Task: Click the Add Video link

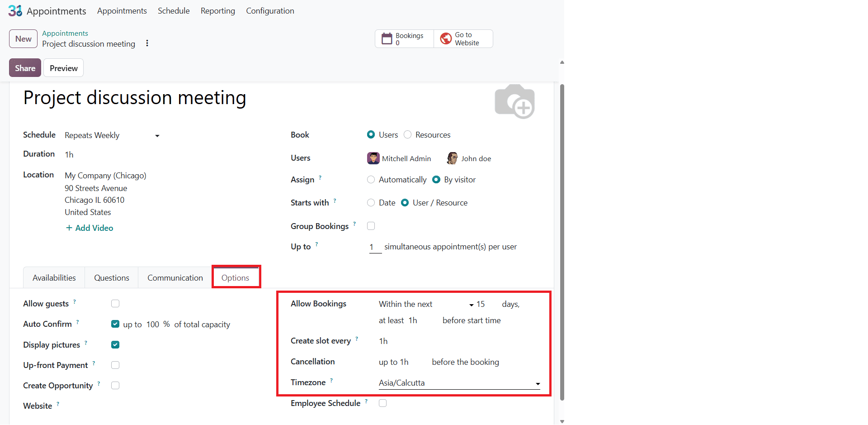Action: point(90,228)
